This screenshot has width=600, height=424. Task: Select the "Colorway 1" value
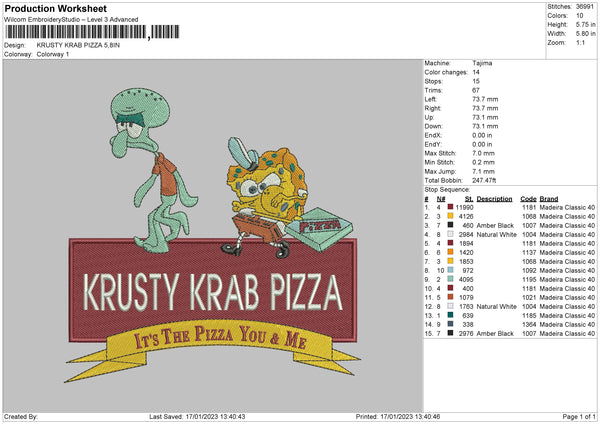pos(53,54)
